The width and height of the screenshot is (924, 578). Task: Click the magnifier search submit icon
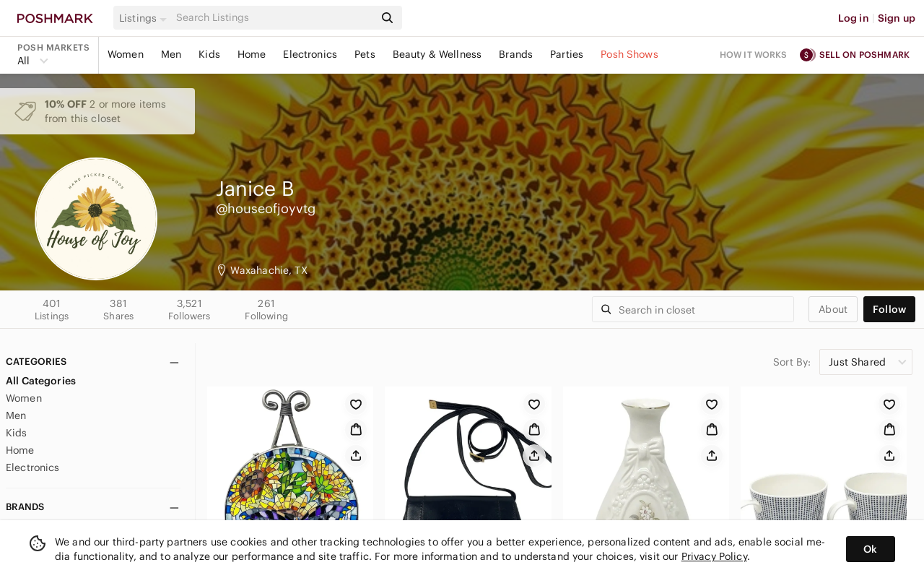click(x=388, y=18)
